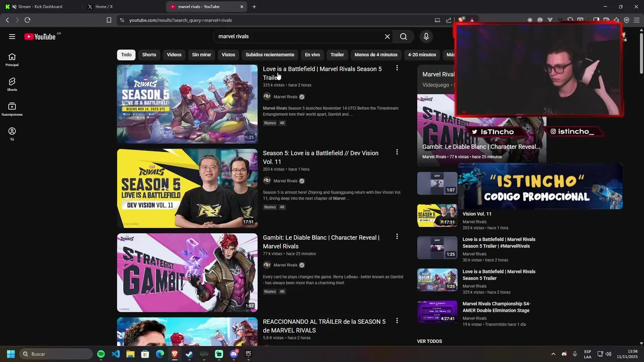Open title Gambit: Le Diable Blanc Character Reveal
644x362 pixels.
tap(321, 241)
